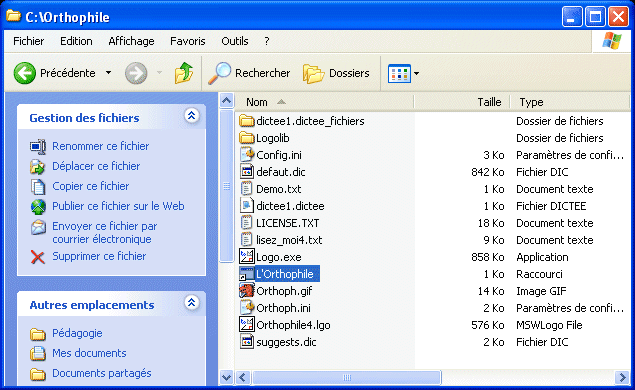
Task: Click the sidebar scroll up arrow
Action: pos(226,100)
